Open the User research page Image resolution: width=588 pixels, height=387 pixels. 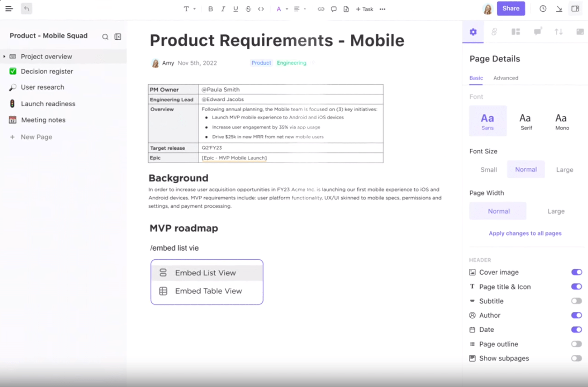(x=42, y=87)
